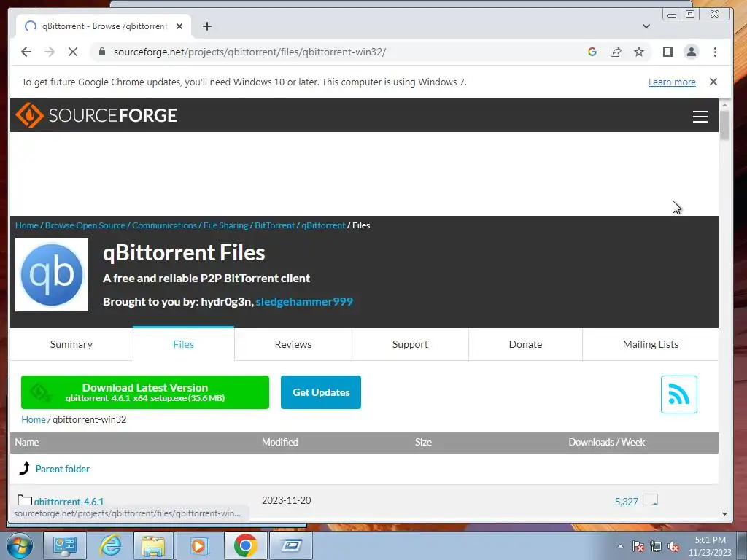
Task: Click the browser forward arrow
Action: pos(50,52)
